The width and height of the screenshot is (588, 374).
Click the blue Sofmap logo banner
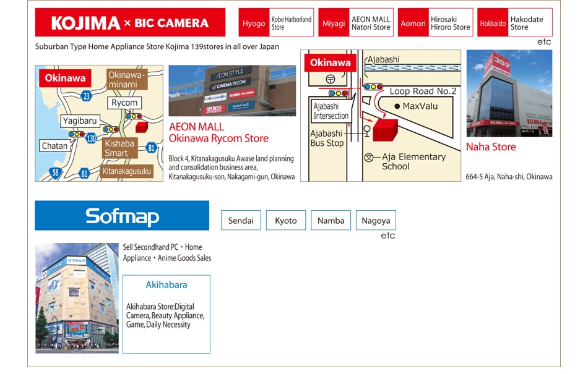coord(122,216)
